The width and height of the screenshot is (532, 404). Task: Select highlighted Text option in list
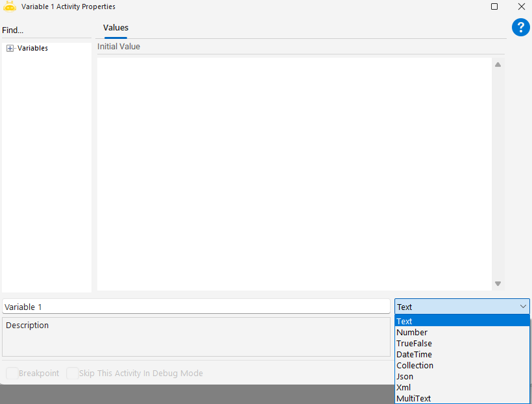click(x=404, y=322)
